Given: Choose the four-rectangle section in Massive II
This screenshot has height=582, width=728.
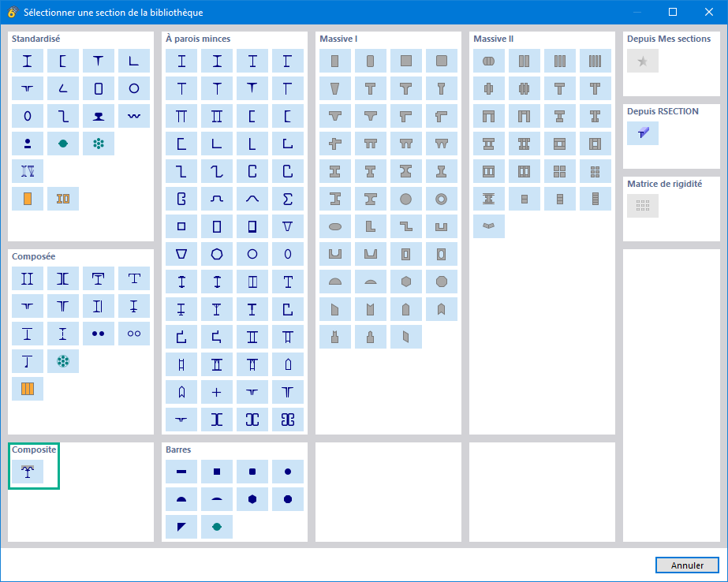Looking at the screenshot, I should point(595,61).
